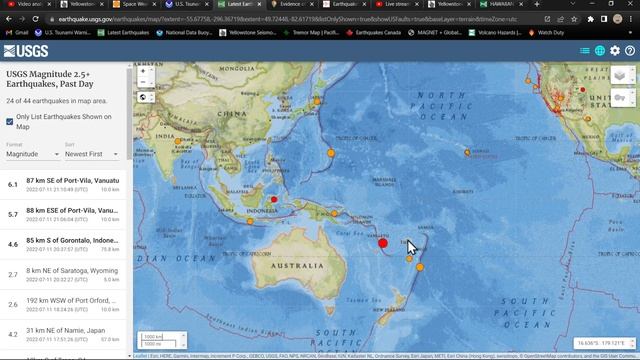
Task: Click the orange marker south of Japan
Action: pyautogui.click(x=331, y=153)
